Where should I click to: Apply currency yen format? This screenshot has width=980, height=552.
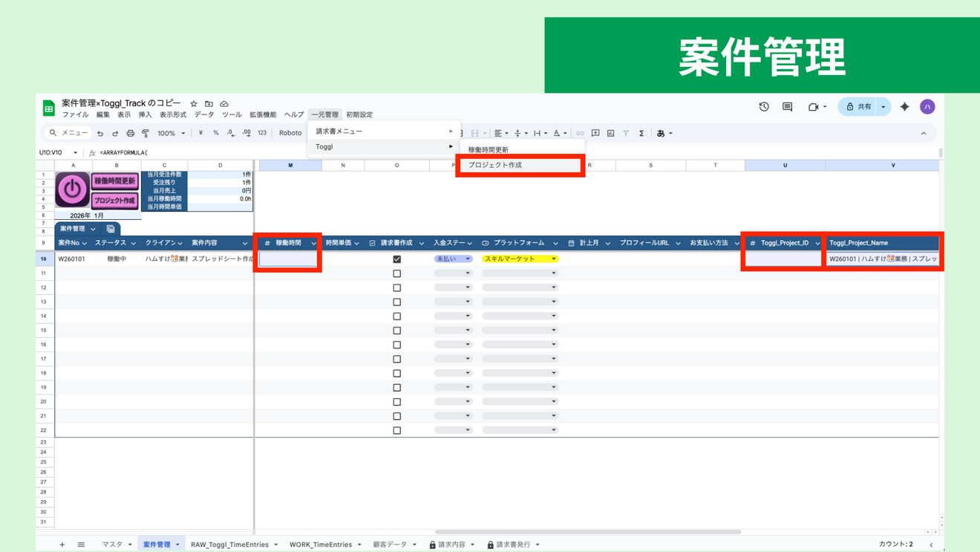(200, 133)
